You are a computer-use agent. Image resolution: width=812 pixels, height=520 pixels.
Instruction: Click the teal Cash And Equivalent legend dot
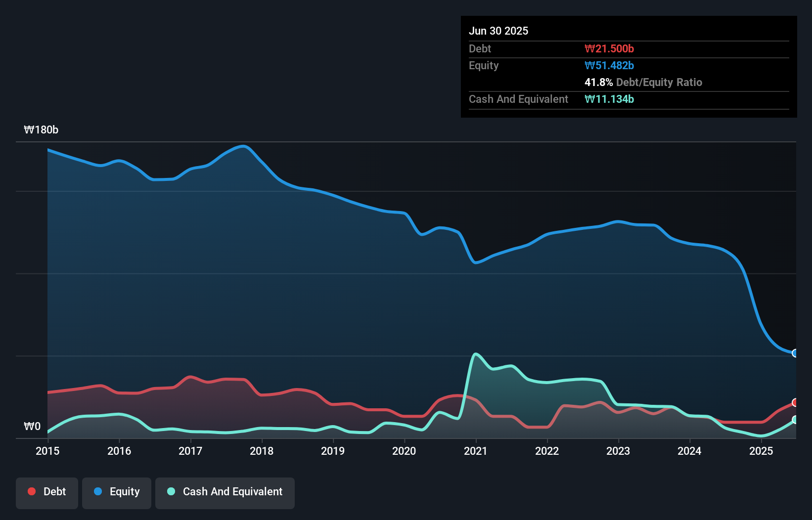tap(171, 491)
